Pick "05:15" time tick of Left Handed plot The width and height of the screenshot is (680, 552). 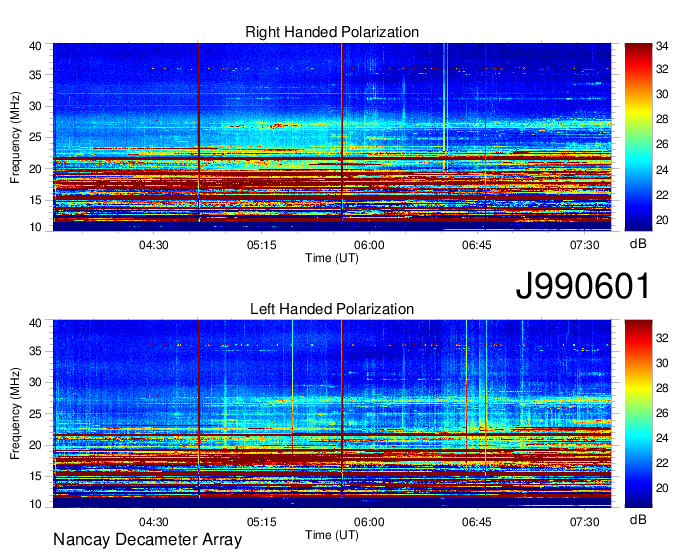coord(262,522)
